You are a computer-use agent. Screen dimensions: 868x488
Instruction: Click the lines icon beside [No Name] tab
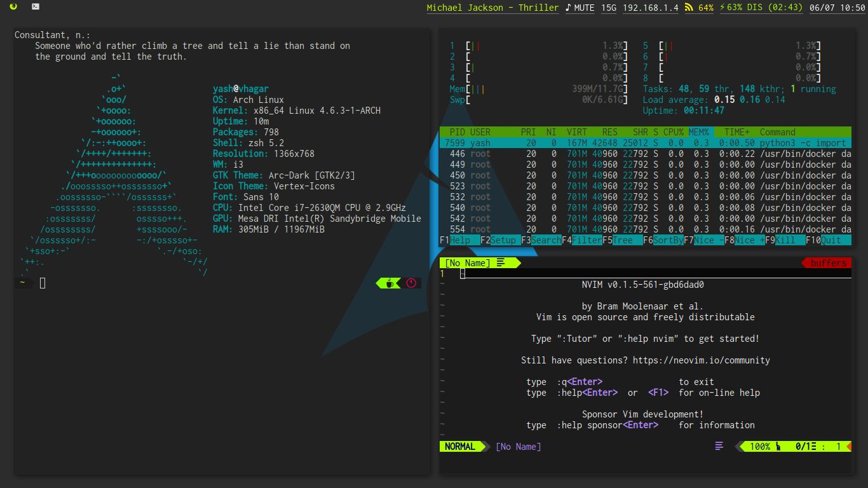point(501,262)
